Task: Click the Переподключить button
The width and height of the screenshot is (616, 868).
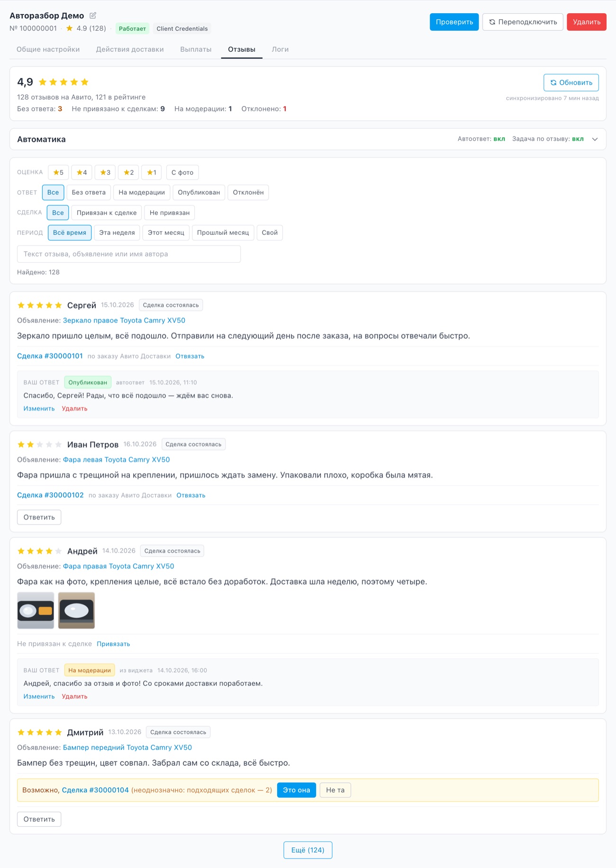Action: (523, 22)
